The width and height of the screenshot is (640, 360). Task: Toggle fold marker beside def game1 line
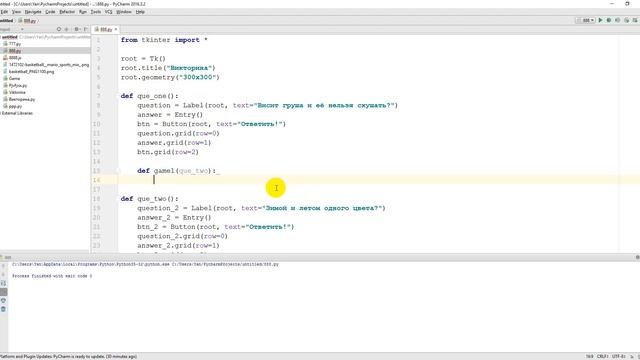pyautogui.click(x=118, y=171)
